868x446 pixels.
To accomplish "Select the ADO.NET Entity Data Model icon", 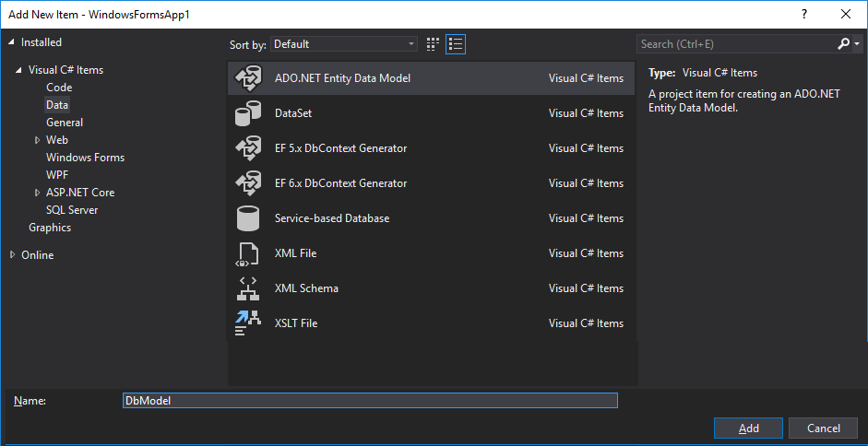I will (x=248, y=78).
